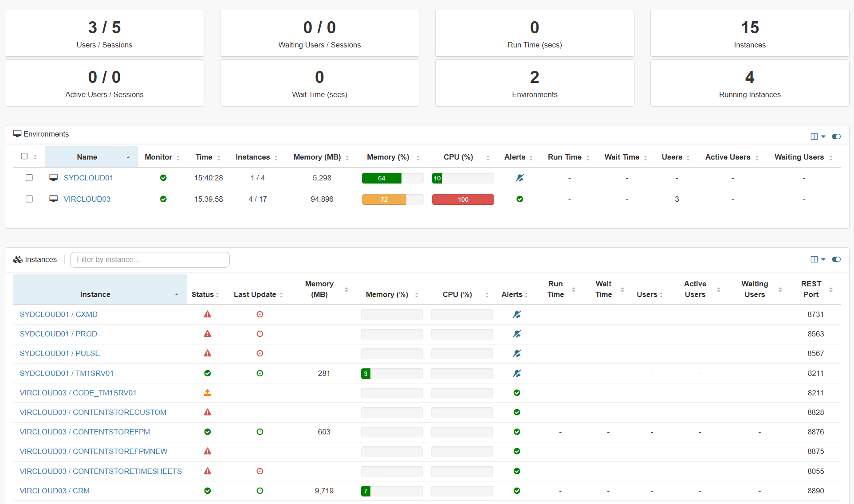Sort environments by Memory (MB) column
The image size is (854, 504).
tap(321, 157)
